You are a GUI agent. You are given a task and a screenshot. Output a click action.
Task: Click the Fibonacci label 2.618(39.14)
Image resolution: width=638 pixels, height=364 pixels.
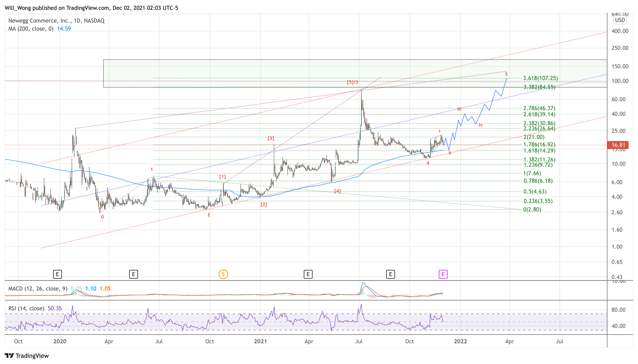pyautogui.click(x=539, y=114)
